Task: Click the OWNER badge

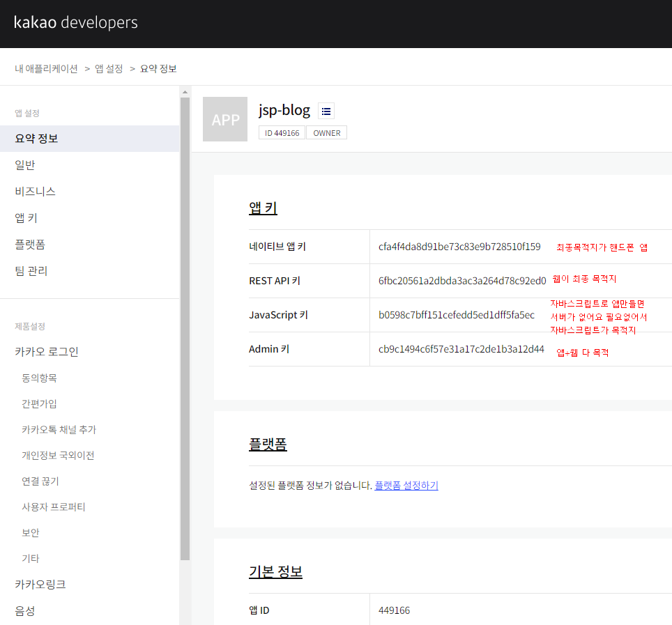Action: tap(326, 133)
